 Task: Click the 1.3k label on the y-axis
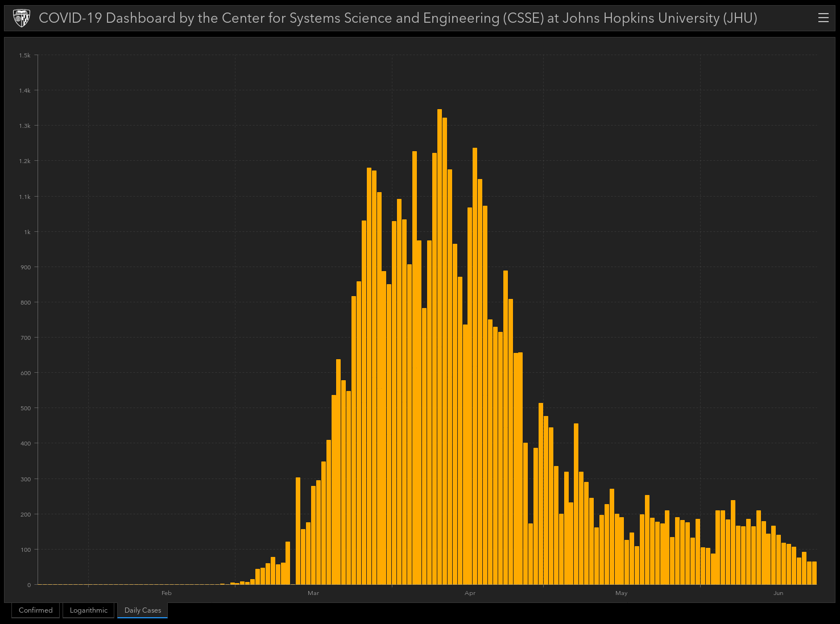pos(24,126)
